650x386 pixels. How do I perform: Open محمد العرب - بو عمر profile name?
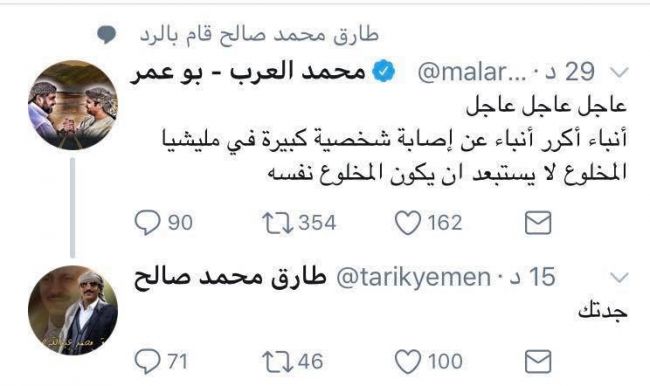(x=248, y=72)
